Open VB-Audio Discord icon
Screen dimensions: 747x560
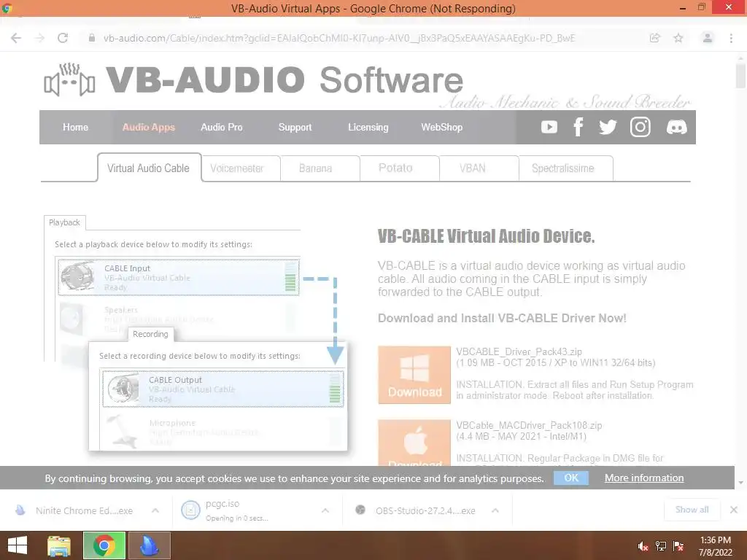tap(676, 127)
